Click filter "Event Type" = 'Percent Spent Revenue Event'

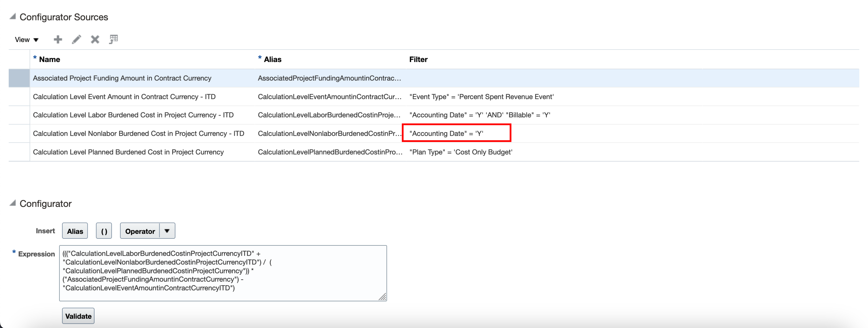pos(481,97)
